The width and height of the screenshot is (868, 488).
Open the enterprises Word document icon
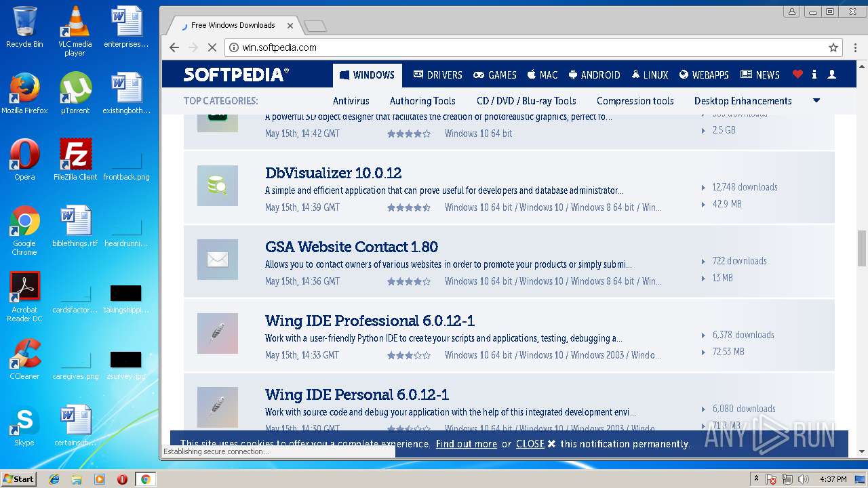click(126, 27)
